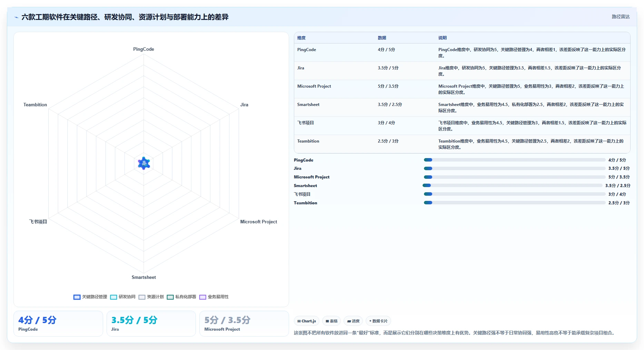Click the Teambition radar axis label

tap(35, 105)
